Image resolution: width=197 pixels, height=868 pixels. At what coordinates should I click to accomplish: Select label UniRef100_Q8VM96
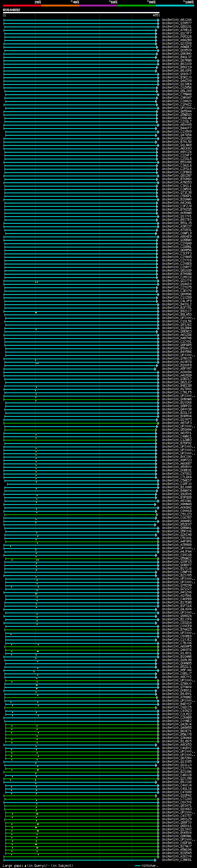click(176, 294)
